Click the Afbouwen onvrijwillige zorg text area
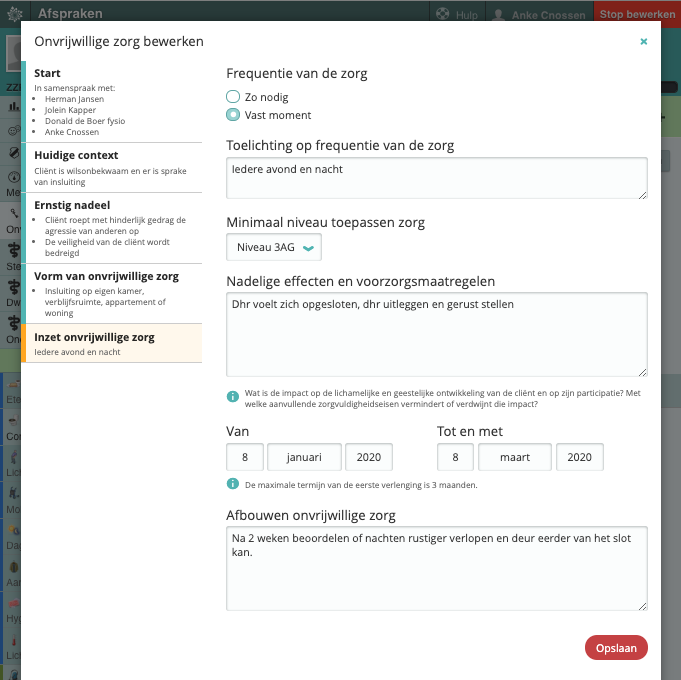681x680 pixels. coord(436,568)
